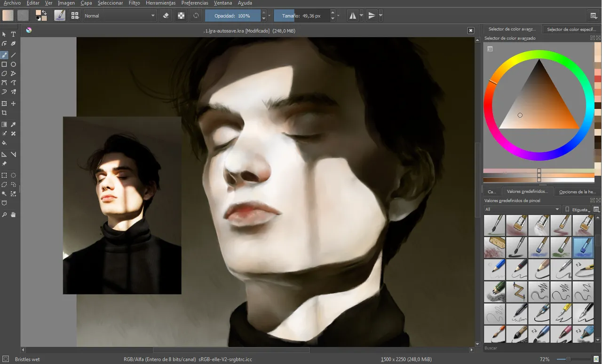
Task: Open the fill patterns button
Action: point(23,15)
